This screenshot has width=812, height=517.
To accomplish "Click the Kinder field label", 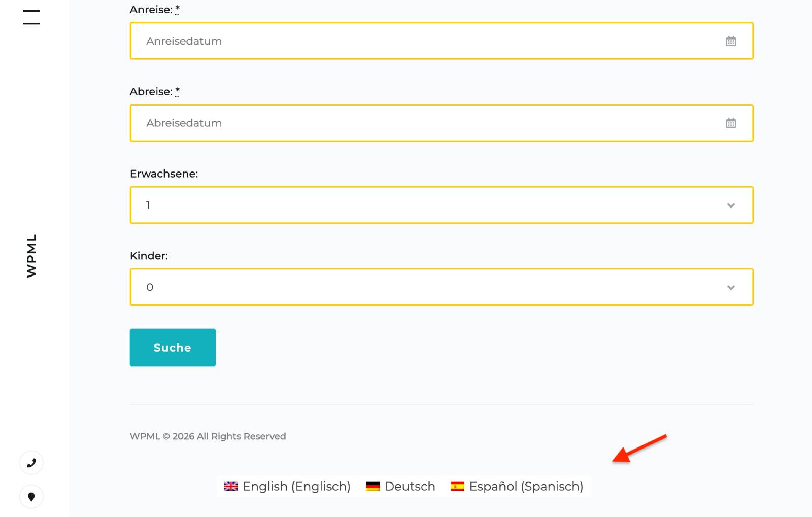I will 149,256.
